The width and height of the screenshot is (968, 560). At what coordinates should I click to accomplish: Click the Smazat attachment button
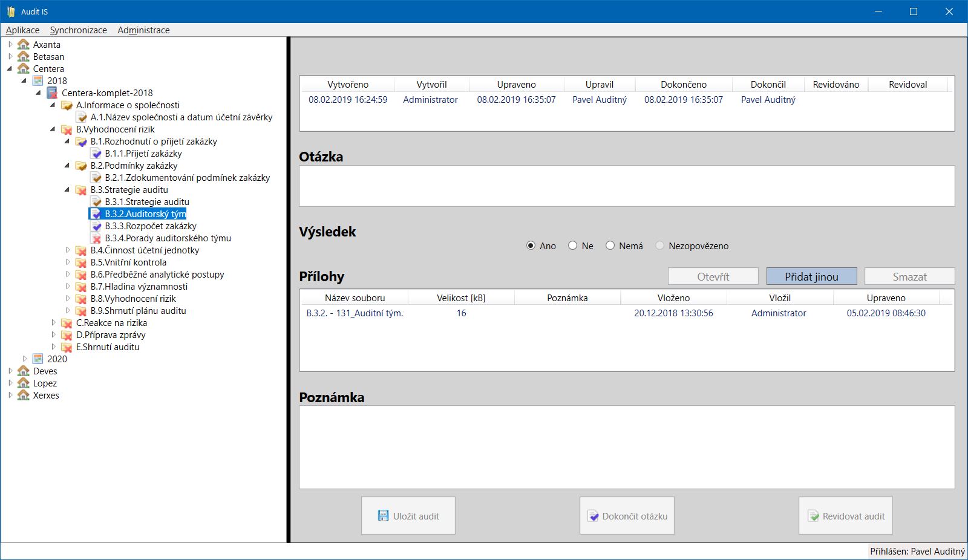[x=909, y=276]
